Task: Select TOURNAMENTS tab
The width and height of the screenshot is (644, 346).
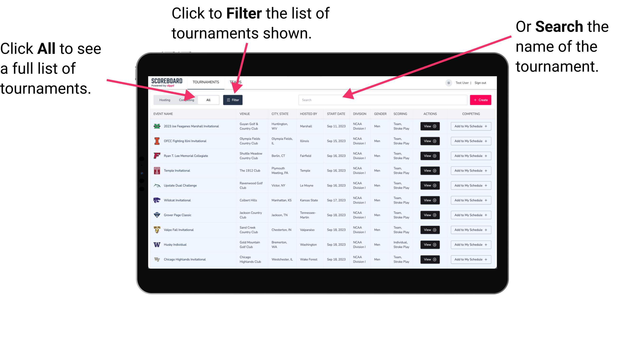Action: click(206, 82)
